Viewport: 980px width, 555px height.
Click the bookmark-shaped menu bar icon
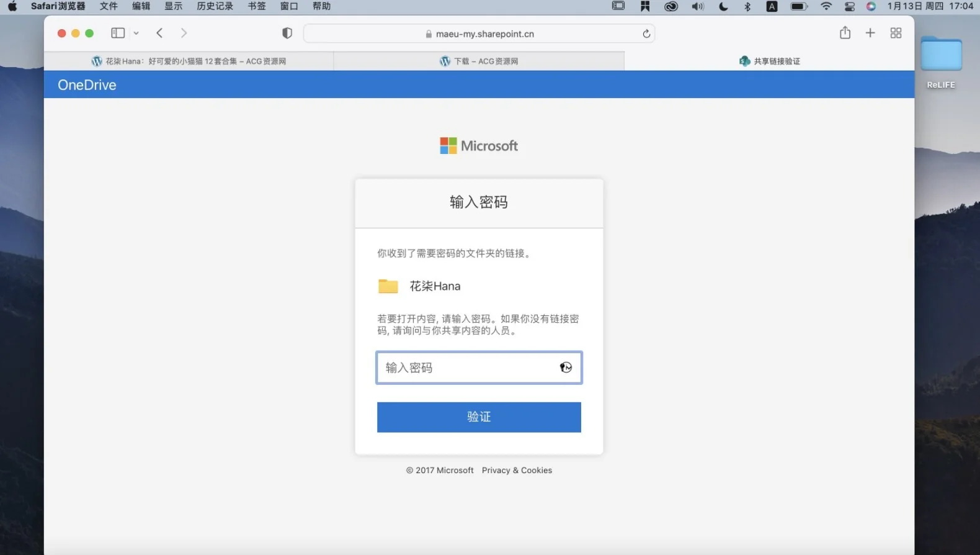point(645,6)
